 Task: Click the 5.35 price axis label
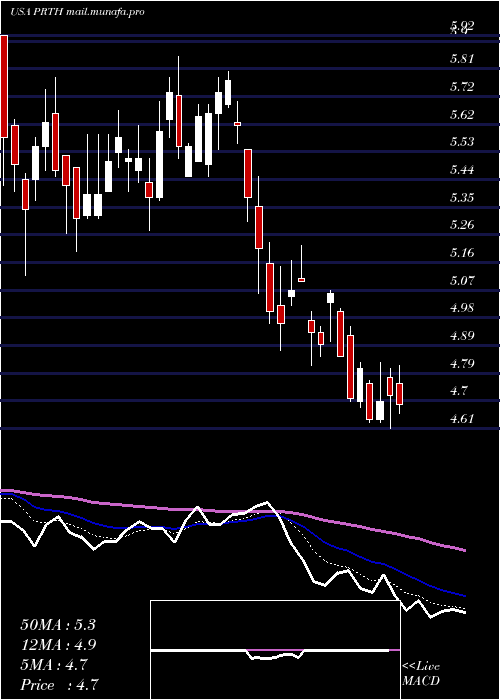point(462,197)
